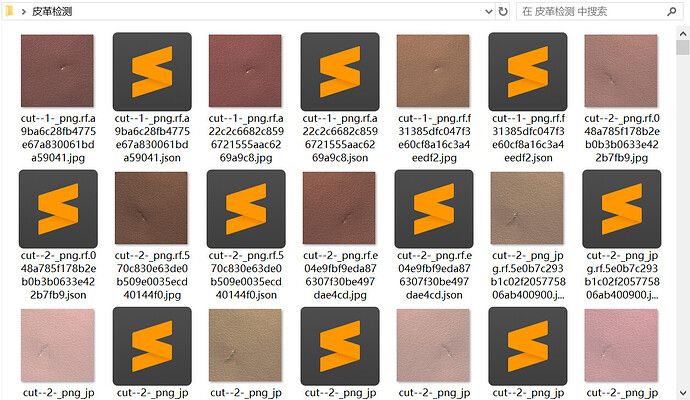
Task: Open the a9ba6c28fb4775 .jpg leather thumbnail
Action: tap(57, 71)
